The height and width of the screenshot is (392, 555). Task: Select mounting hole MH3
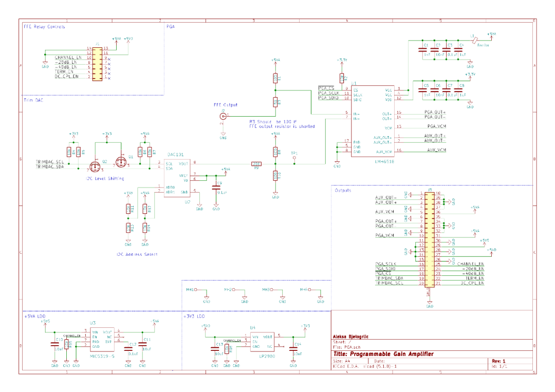(x=271, y=290)
